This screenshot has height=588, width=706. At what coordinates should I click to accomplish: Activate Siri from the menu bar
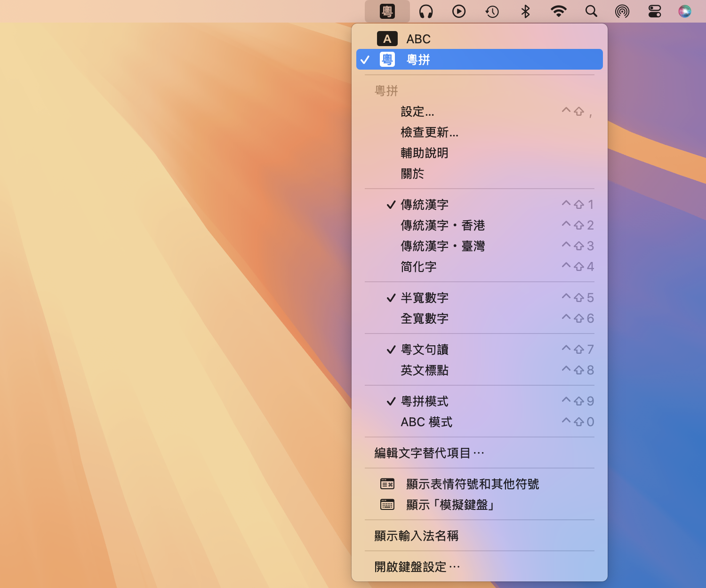(684, 11)
